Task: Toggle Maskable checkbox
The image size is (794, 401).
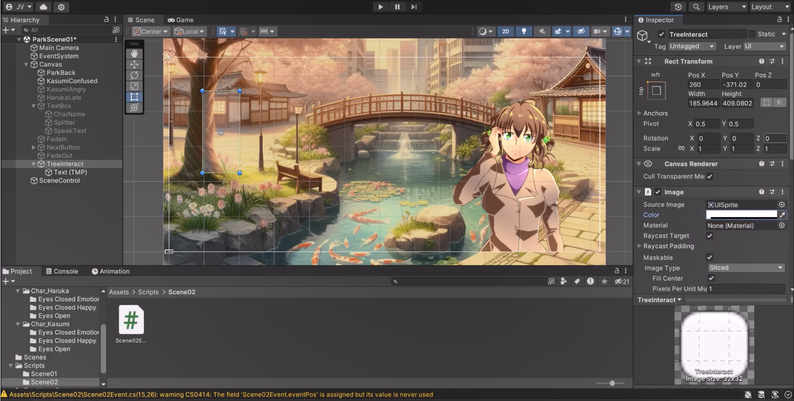Action: 709,257
